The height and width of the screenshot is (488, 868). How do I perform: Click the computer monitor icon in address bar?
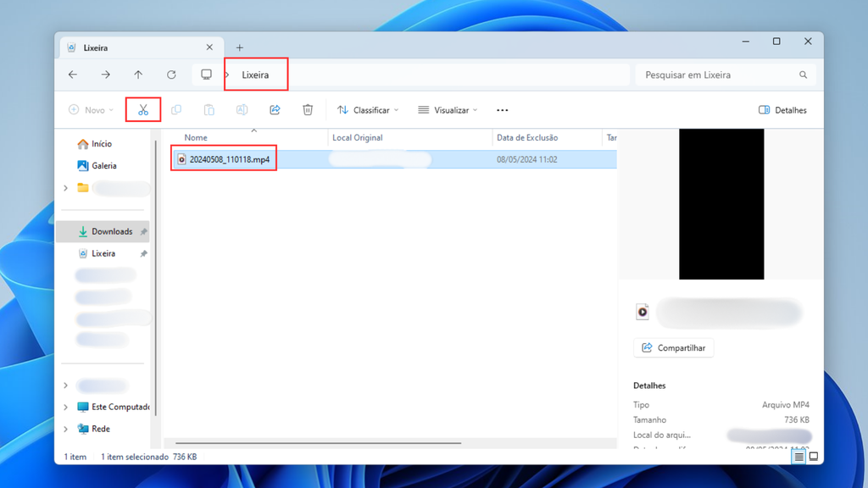206,75
